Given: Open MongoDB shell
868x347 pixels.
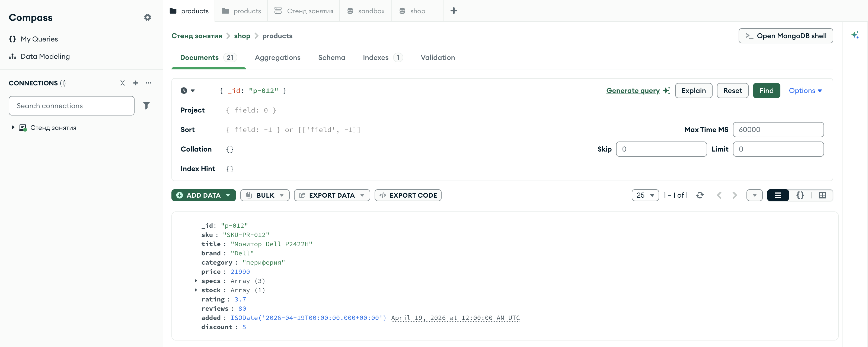Looking at the screenshot, I should pyautogui.click(x=786, y=36).
